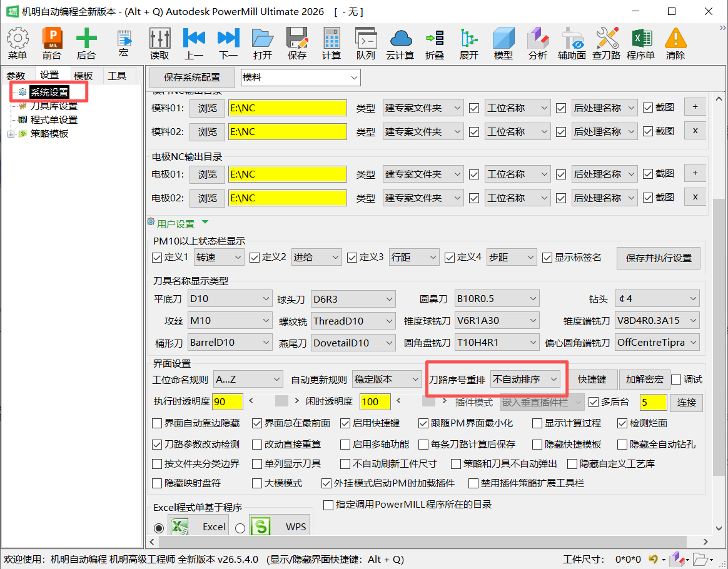Open the 模料 dropdown at top
This screenshot has width=728, height=569.
click(x=300, y=78)
